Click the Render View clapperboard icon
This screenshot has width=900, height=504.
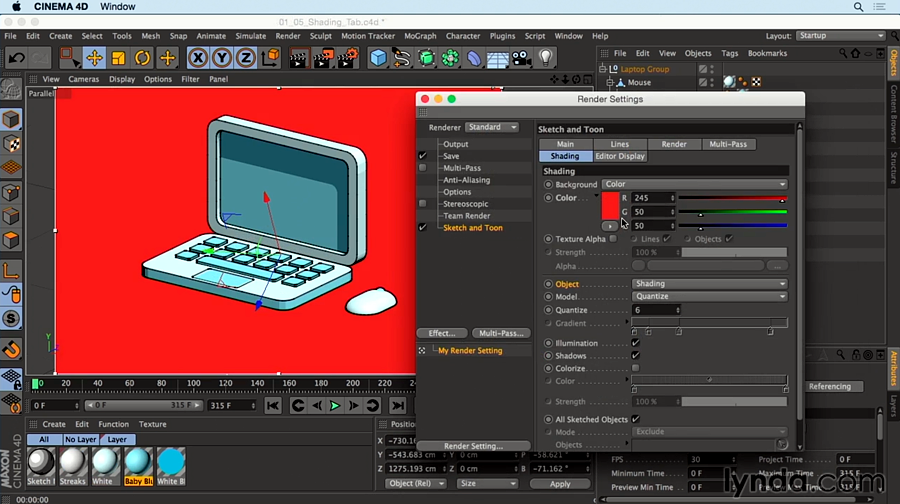pyautogui.click(x=298, y=58)
